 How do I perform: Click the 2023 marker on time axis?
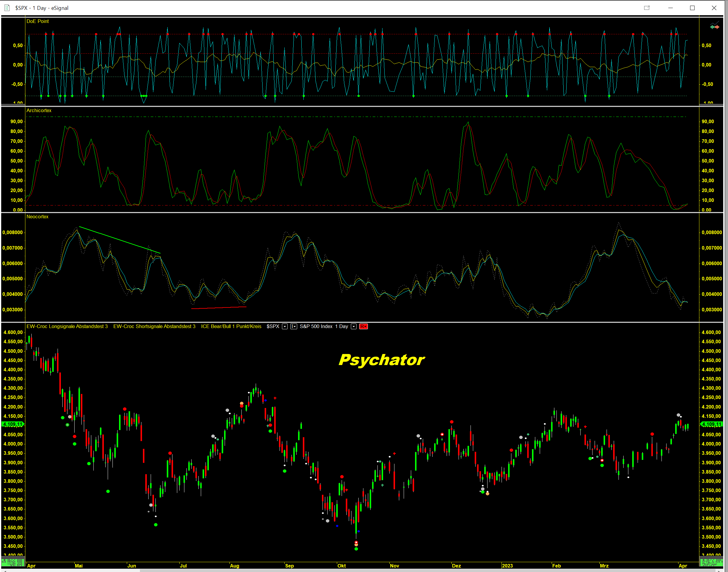(x=507, y=566)
